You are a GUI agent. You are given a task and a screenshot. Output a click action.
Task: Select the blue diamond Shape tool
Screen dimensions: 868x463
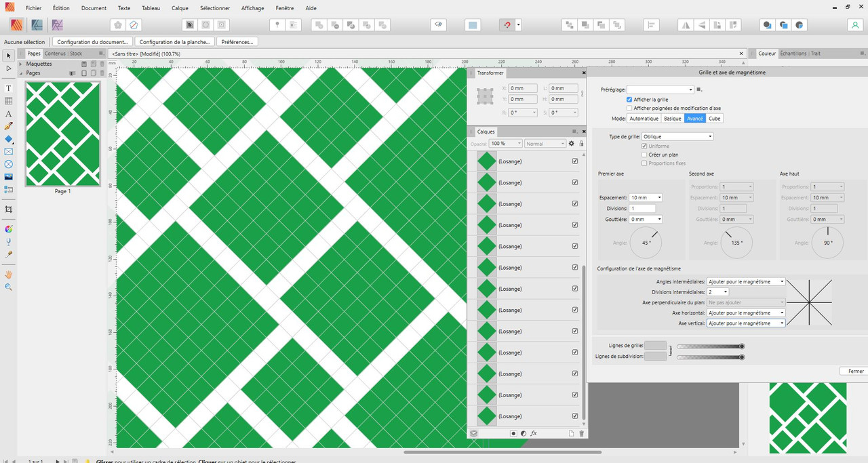[9, 139]
